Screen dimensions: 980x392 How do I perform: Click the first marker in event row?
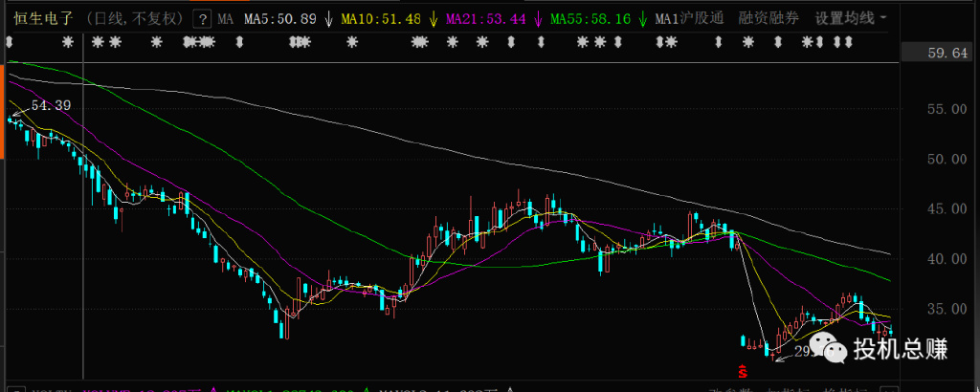click(9, 42)
